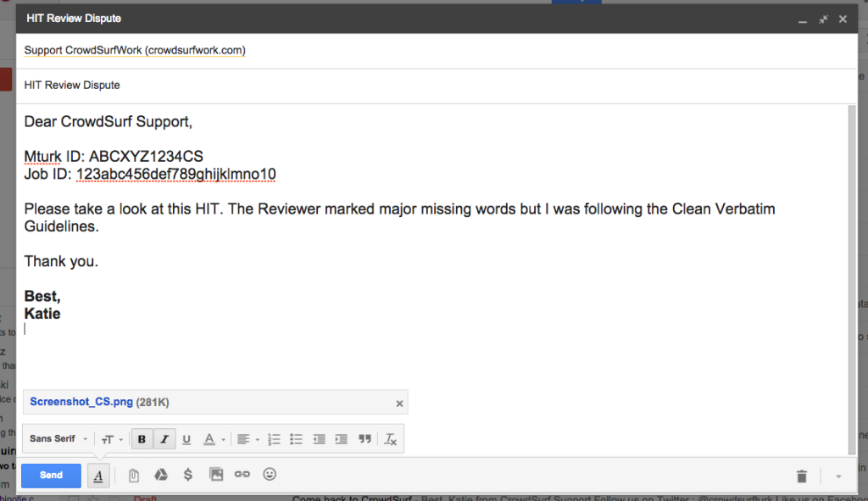Open the text size dropdown

click(x=112, y=440)
